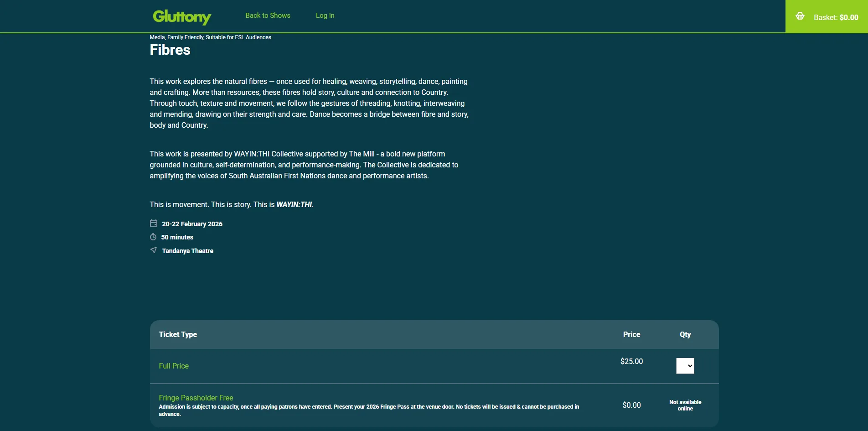Go Back to Shows
Viewport: 868px width, 431px height.
pos(268,16)
